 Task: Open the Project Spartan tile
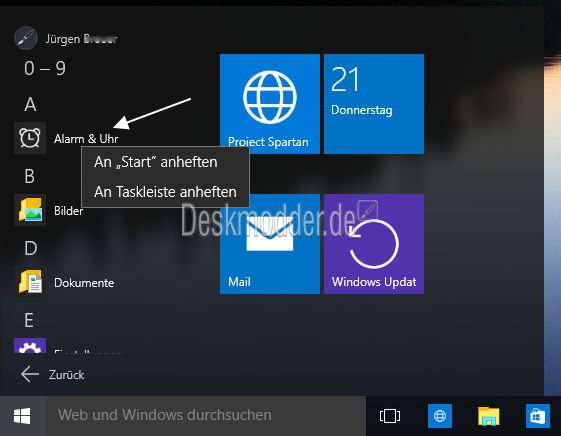270,104
